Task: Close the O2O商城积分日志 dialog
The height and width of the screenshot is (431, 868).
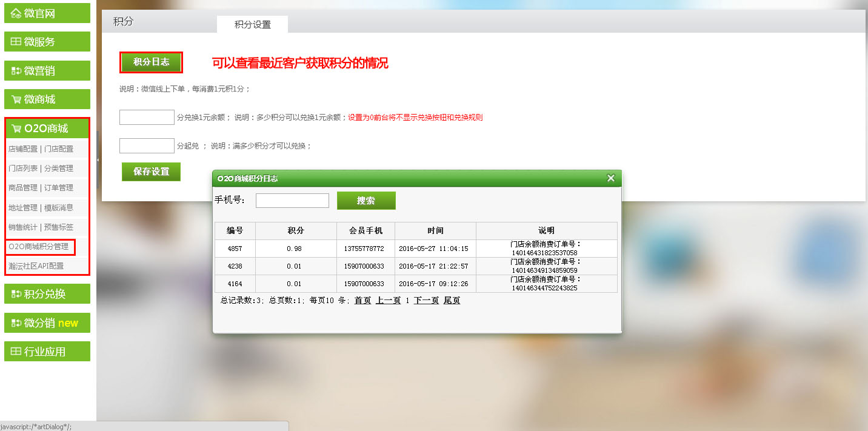Action: click(610, 178)
